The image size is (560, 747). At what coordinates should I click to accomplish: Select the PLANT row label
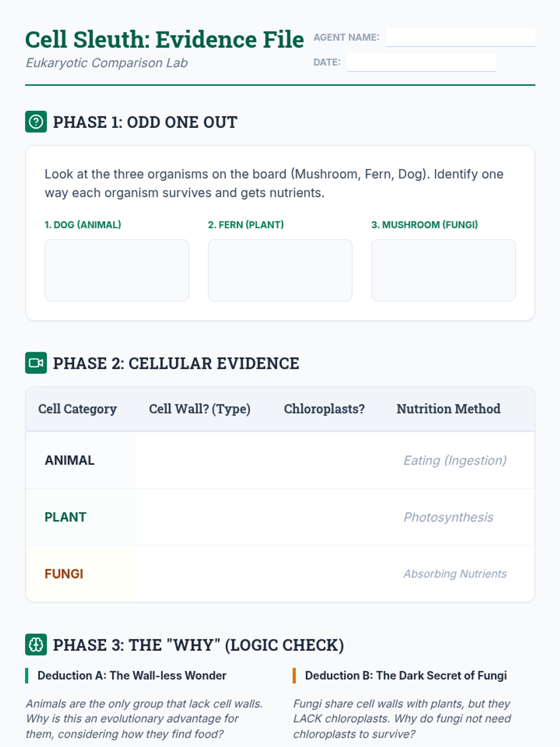[x=65, y=517]
